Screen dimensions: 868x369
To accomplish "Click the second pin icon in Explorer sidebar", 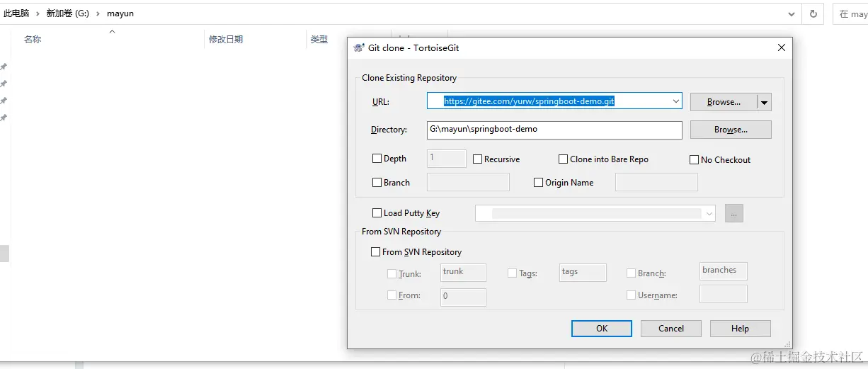I will coord(4,84).
